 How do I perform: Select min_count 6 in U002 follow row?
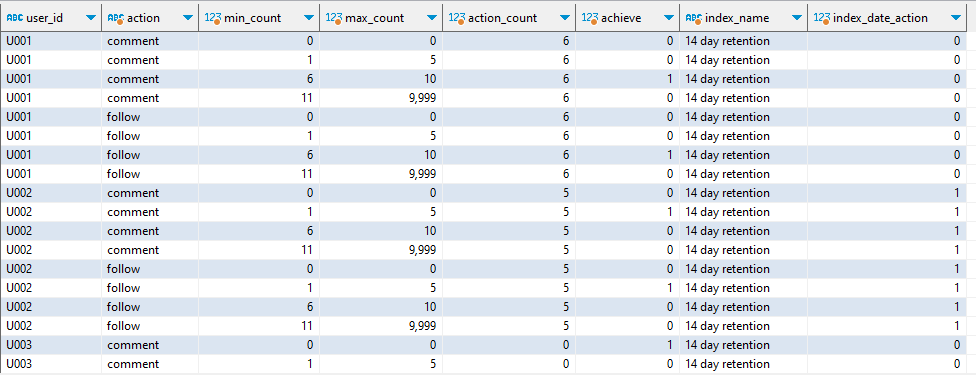[x=309, y=307]
